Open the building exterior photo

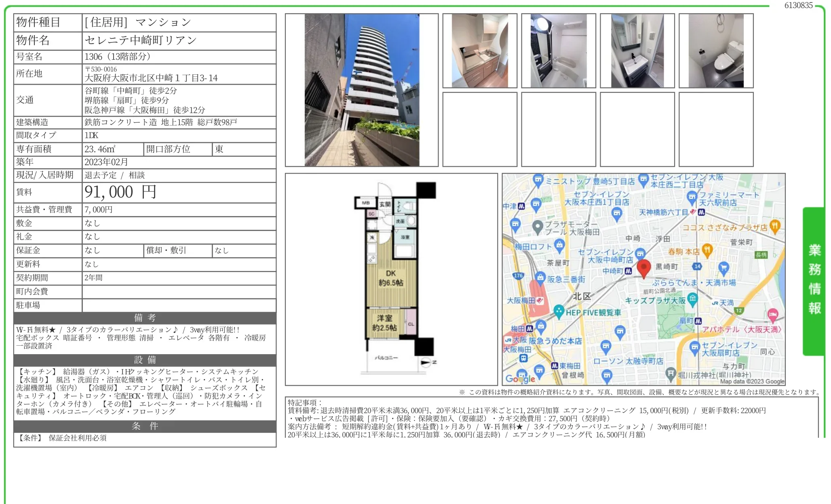click(x=361, y=90)
